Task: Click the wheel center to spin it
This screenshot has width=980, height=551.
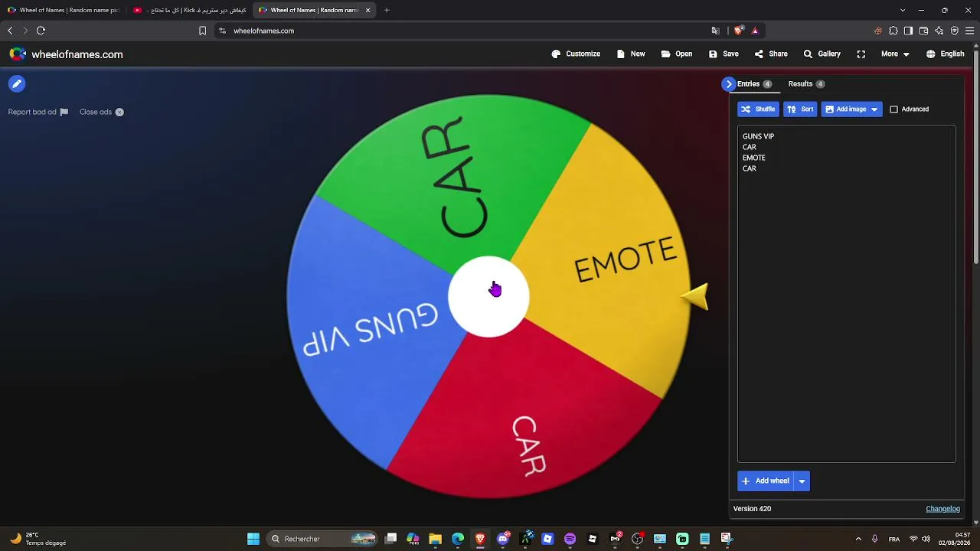Action: click(488, 297)
